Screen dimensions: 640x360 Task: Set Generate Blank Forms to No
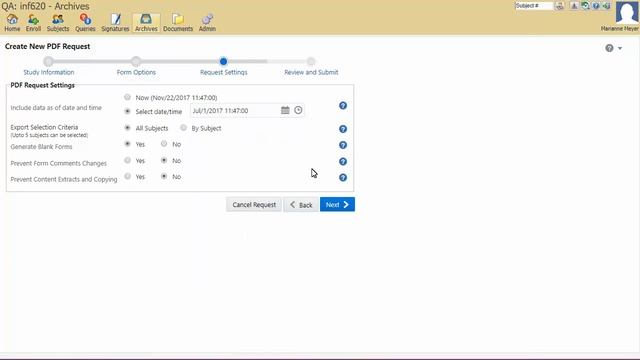point(164,144)
